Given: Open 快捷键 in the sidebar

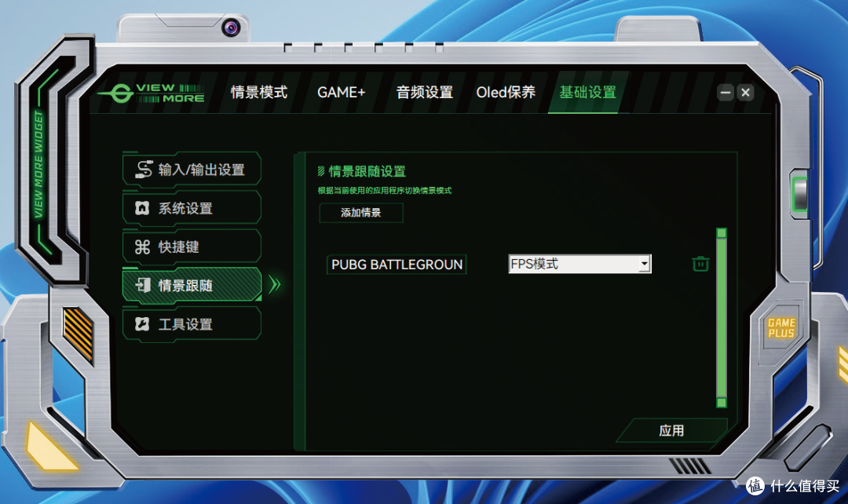Looking at the screenshot, I should click(192, 247).
